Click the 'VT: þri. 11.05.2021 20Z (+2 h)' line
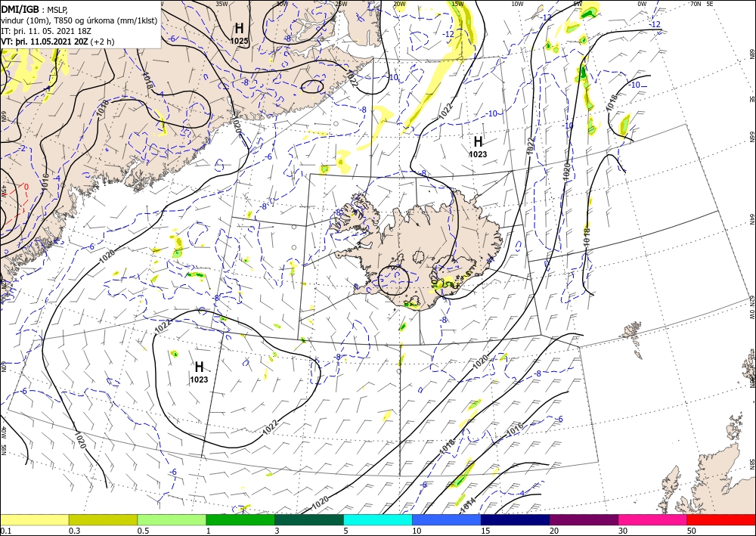The image size is (756, 536). tap(58, 42)
